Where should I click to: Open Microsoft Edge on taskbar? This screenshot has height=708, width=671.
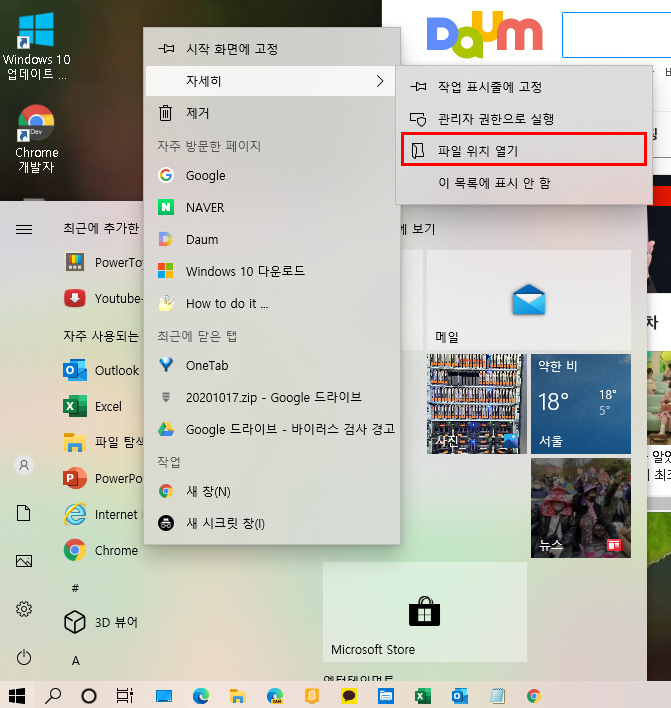(201, 696)
